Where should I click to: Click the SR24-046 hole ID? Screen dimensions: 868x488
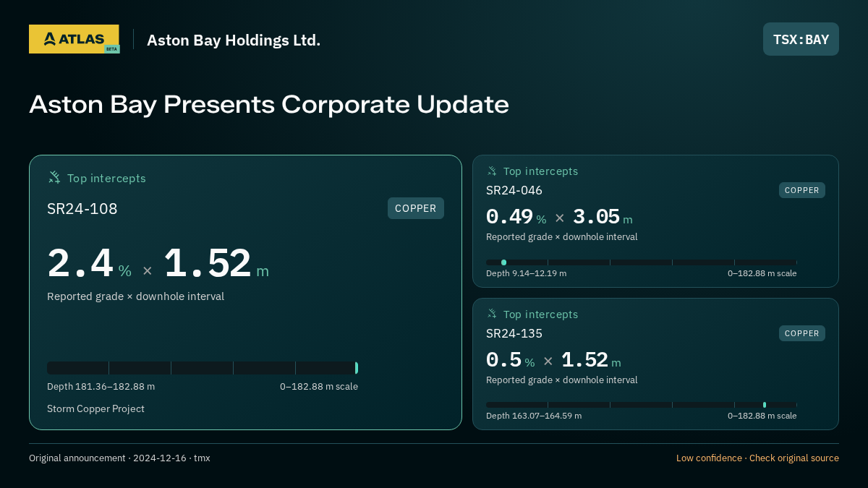point(514,190)
